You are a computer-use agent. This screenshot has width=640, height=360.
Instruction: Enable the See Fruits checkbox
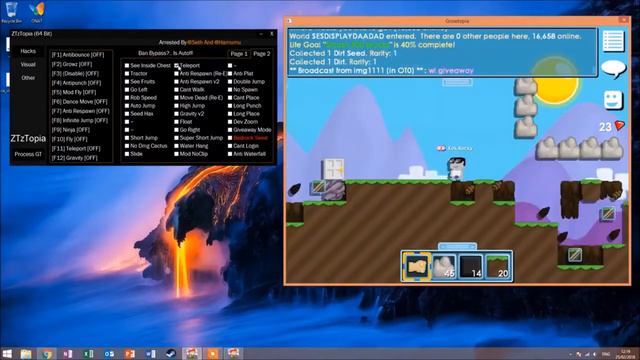[127, 82]
